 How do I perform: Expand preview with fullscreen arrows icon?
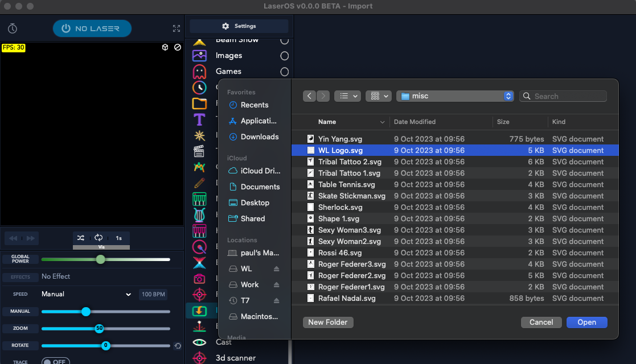pyautogui.click(x=177, y=28)
